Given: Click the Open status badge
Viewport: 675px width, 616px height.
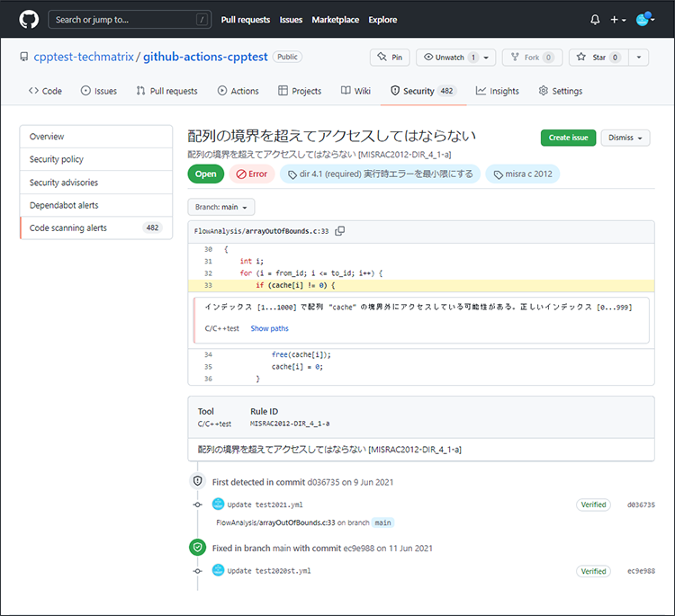Looking at the screenshot, I should pyautogui.click(x=206, y=174).
